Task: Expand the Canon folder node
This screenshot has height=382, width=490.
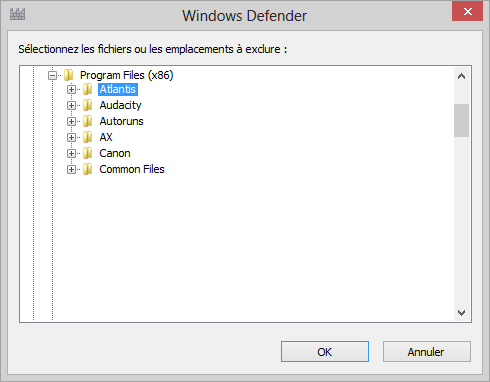Action: point(71,153)
